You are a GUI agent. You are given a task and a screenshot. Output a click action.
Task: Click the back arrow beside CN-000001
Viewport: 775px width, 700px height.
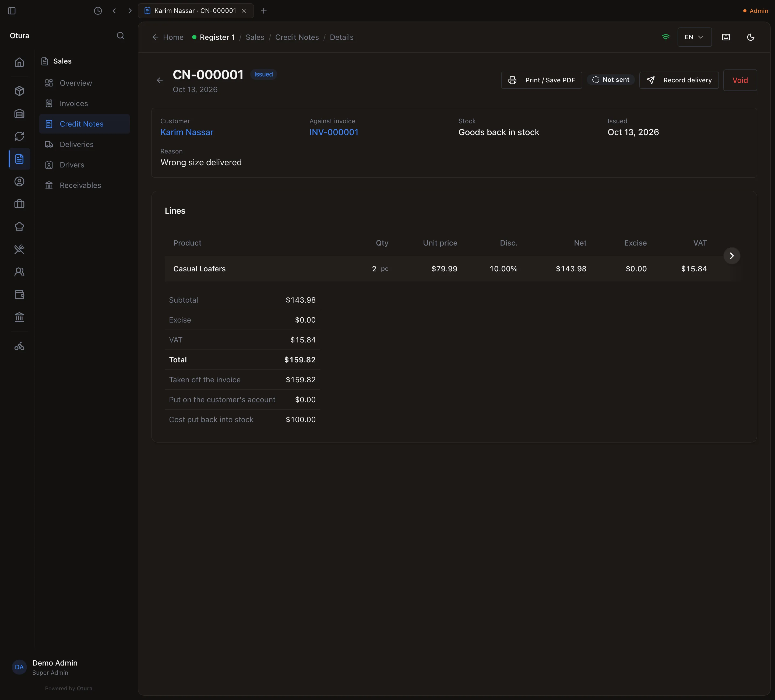pos(160,80)
